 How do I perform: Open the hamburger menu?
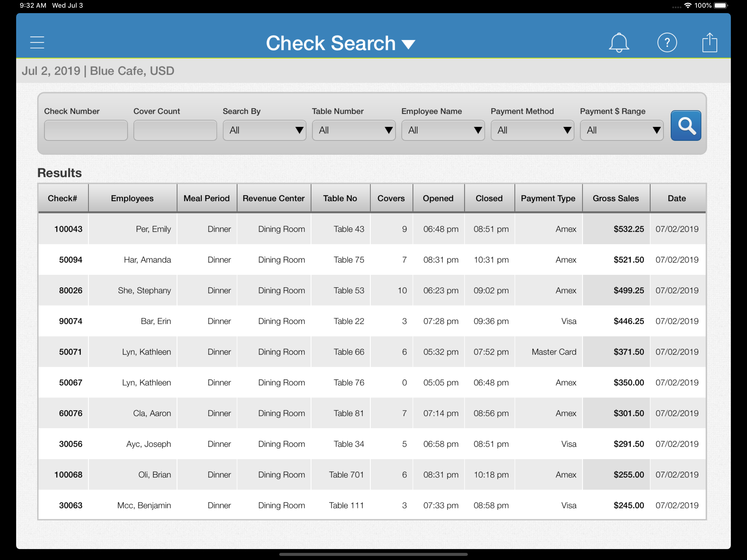click(37, 43)
